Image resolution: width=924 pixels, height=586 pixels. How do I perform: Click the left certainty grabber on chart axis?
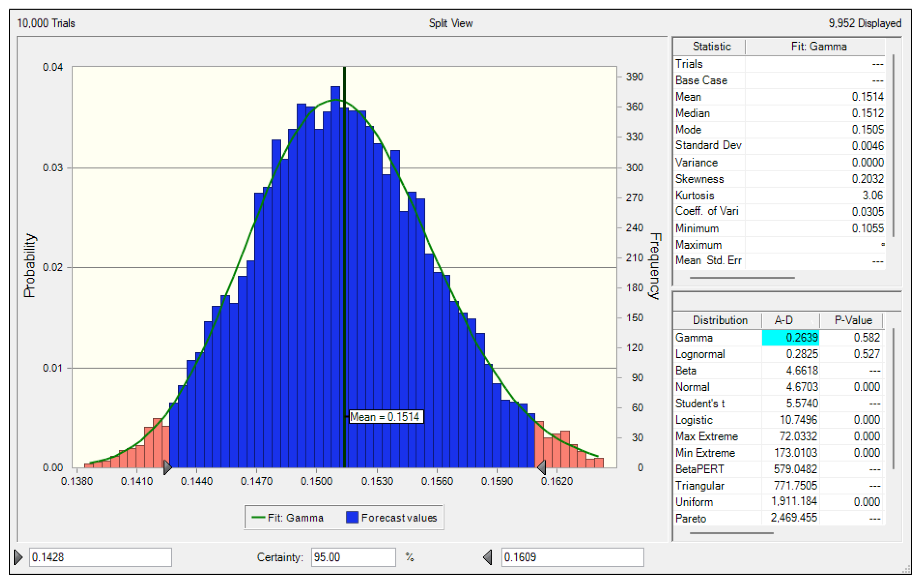coord(167,467)
